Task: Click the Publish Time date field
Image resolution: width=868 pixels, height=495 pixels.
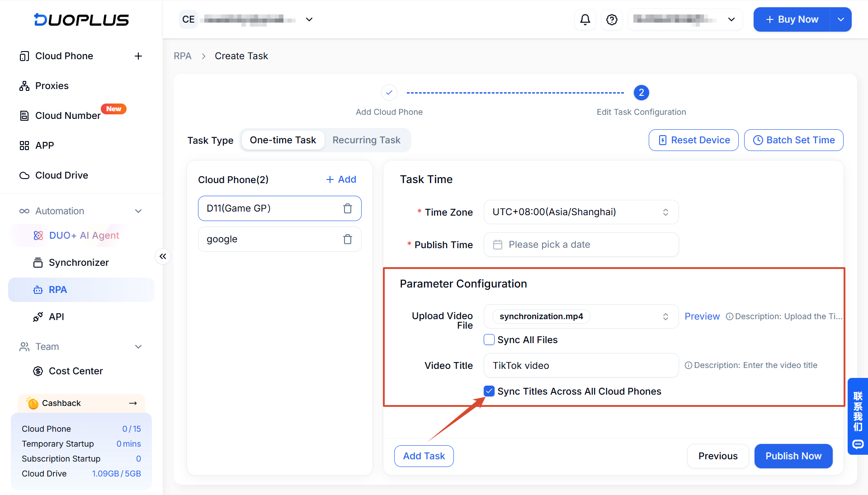Action: (581, 245)
